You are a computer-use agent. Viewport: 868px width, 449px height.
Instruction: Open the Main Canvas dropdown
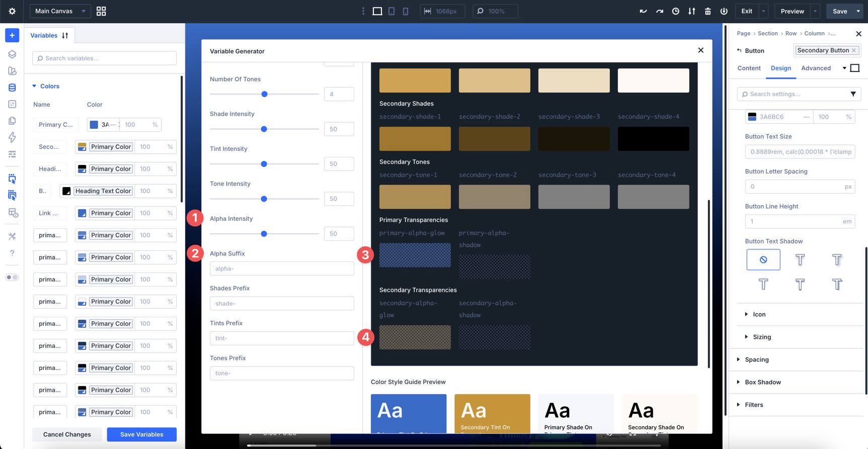coord(60,11)
